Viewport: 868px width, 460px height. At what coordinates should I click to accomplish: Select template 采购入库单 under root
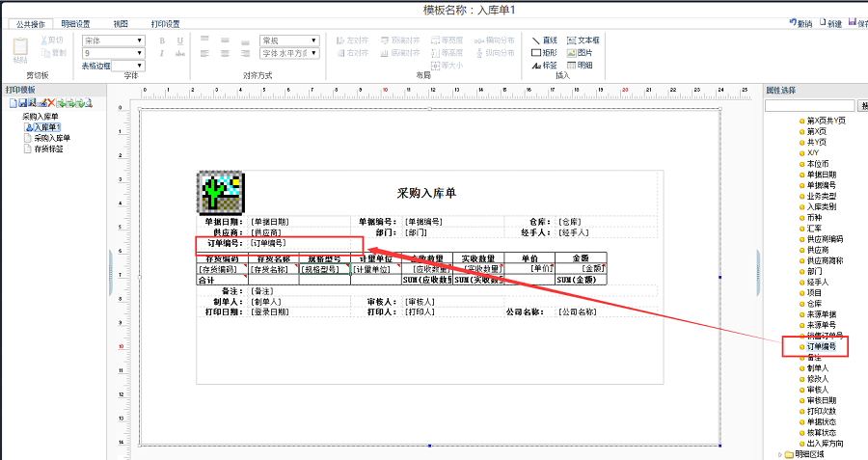52,138
